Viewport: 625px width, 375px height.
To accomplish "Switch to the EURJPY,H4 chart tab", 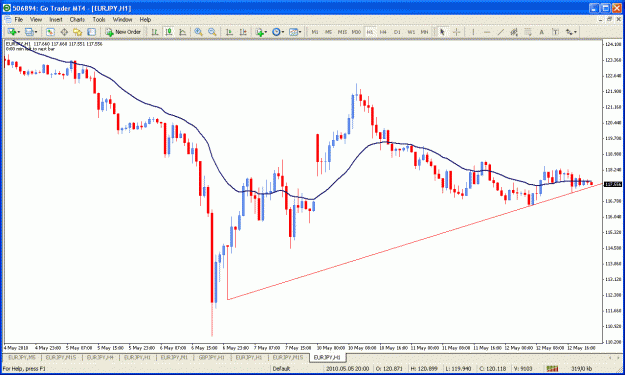I will click(x=100, y=357).
